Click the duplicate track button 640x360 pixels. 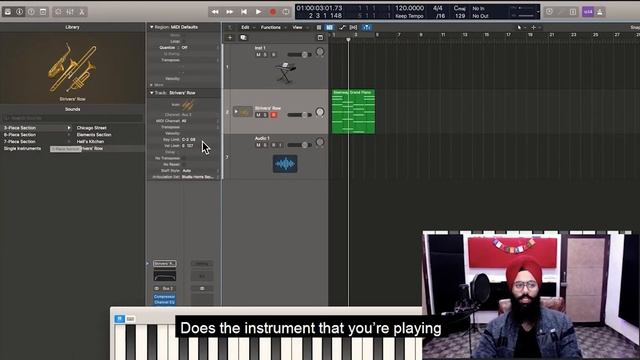click(243, 38)
